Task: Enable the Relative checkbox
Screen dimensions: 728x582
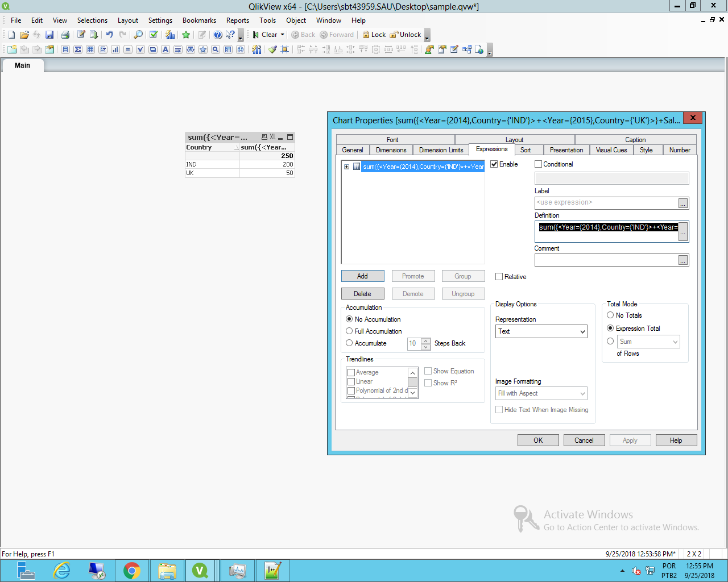Action: pos(499,277)
